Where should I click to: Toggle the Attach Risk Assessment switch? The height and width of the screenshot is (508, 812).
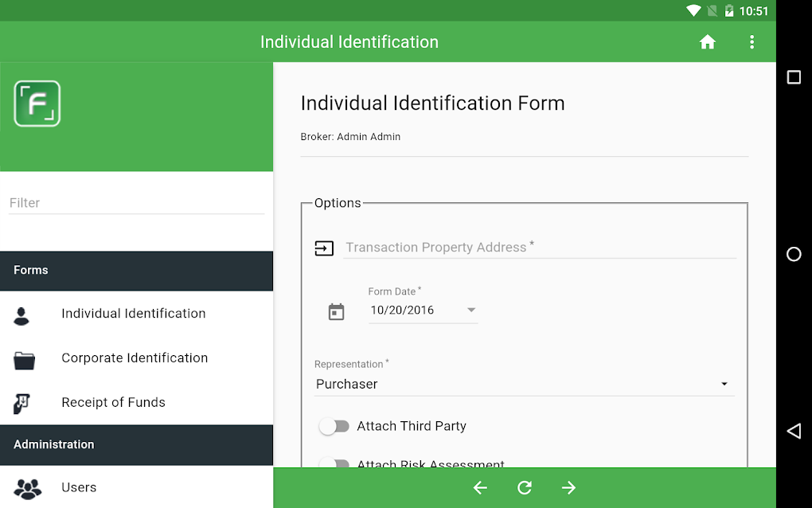334,463
